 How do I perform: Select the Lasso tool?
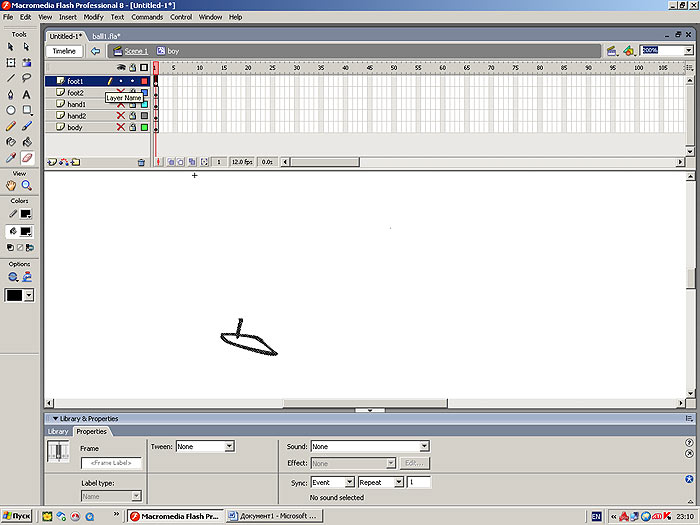(27, 78)
